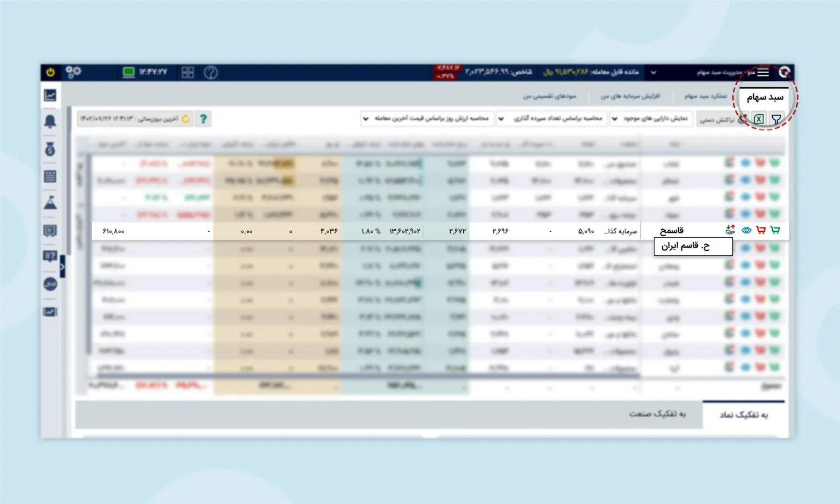Click the bottom chart sidebar icon
840x504 pixels.
[50, 312]
